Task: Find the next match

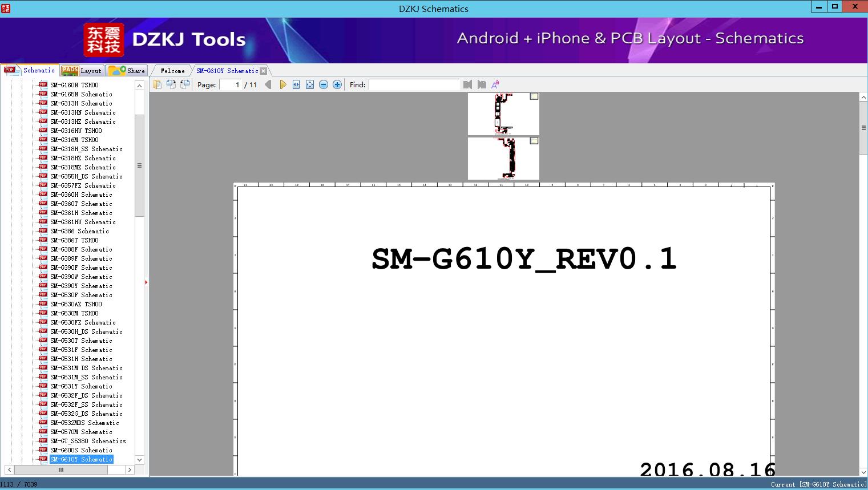Action: (482, 84)
